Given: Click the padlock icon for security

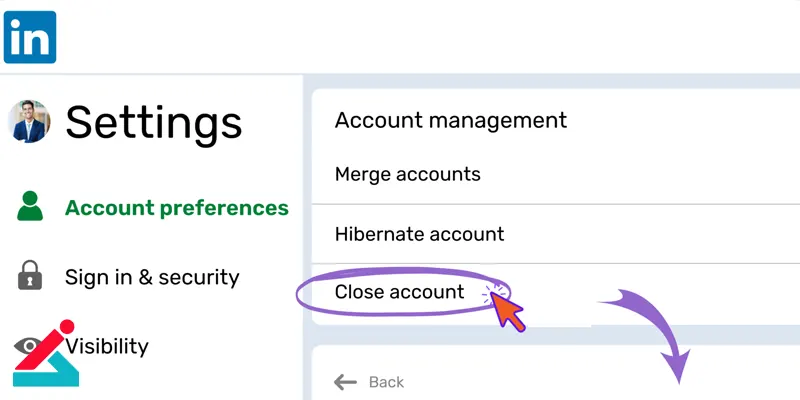Looking at the screenshot, I should (30, 276).
